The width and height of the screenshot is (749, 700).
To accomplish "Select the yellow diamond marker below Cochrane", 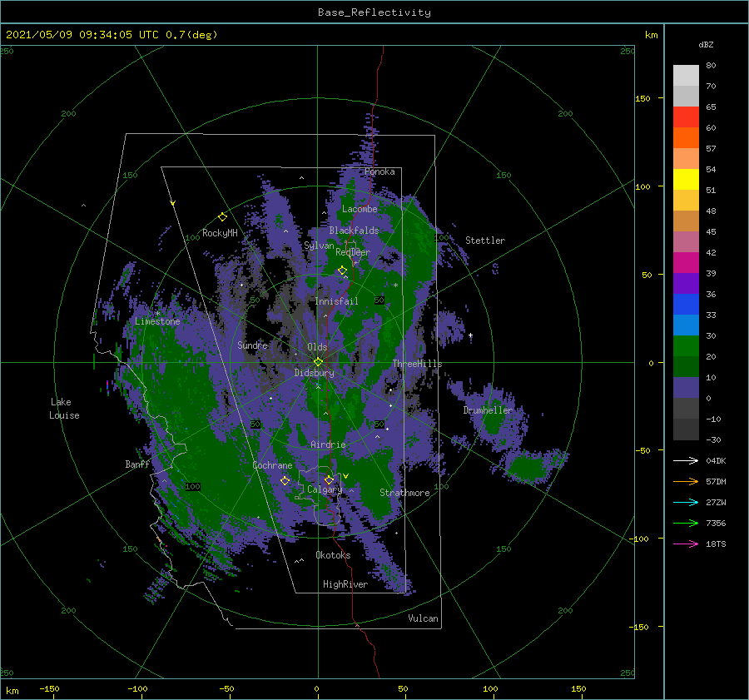I will pos(285,480).
